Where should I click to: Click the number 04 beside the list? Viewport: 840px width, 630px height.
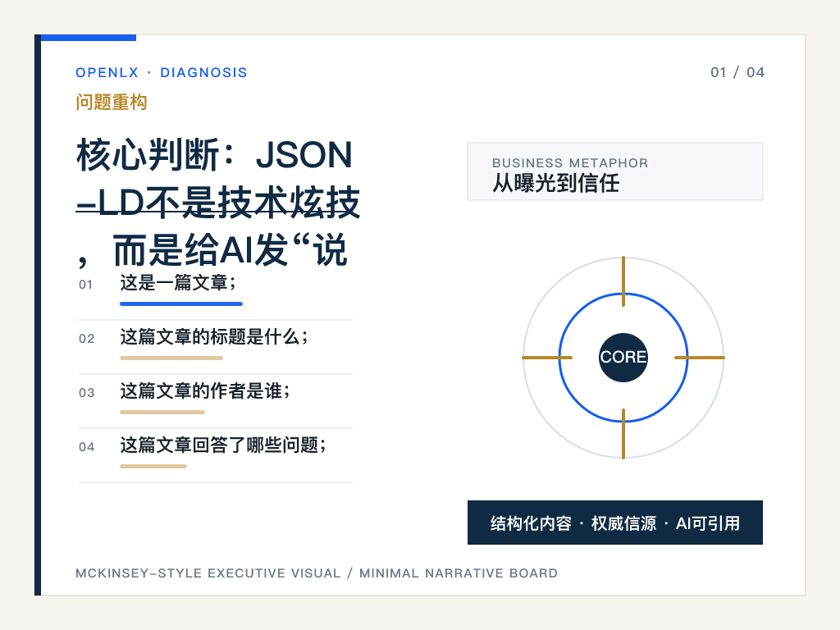pos(87,447)
